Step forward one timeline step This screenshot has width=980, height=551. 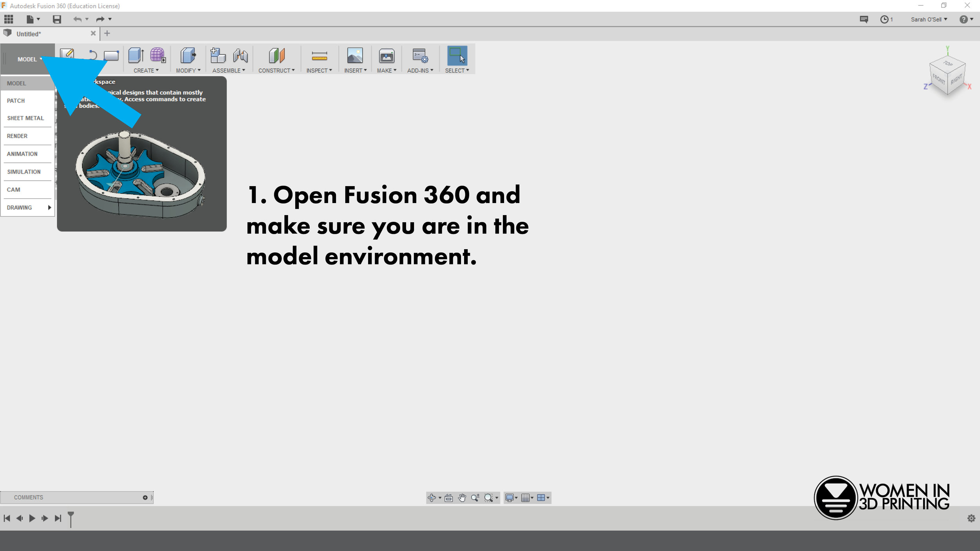(45, 518)
